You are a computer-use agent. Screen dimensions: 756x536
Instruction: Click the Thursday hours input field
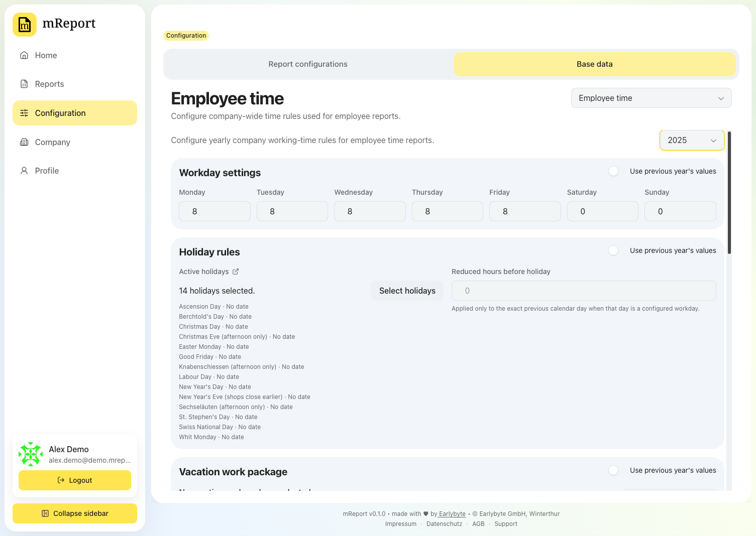point(448,211)
